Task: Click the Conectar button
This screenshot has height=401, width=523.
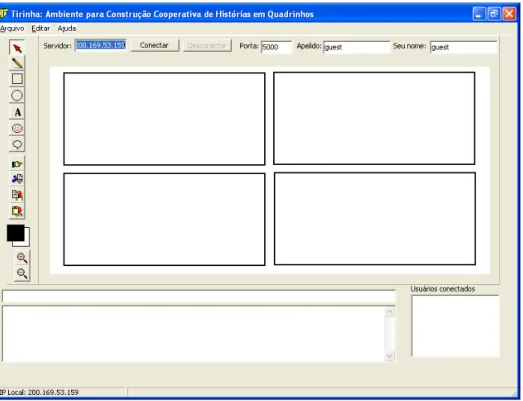Action: (154, 45)
